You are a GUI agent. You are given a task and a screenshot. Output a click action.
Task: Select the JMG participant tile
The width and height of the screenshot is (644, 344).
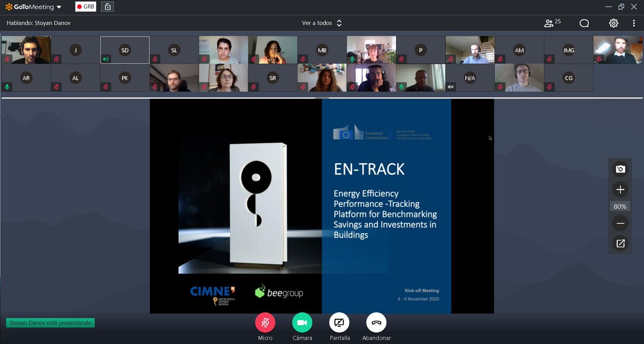coord(569,50)
